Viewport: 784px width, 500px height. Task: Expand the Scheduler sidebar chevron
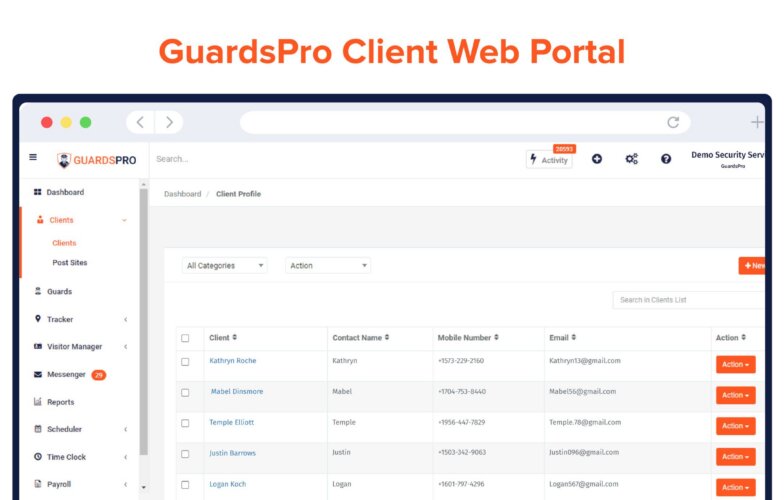pos(126,429)
